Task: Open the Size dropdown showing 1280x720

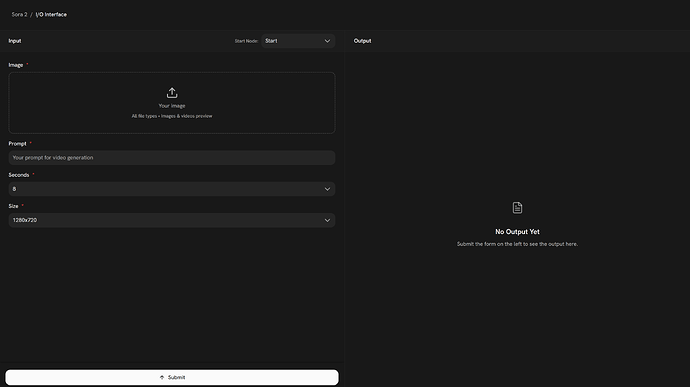Action: [x=172, y=220]
